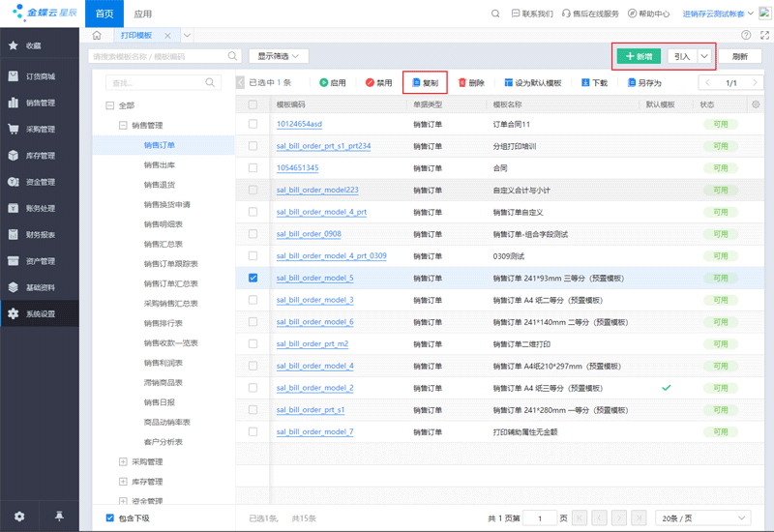Open template link sal_bill_order_model_4_prt_0309
This screenshot has width=774, height=532.
pyautogui.click(x=331, y=255)
